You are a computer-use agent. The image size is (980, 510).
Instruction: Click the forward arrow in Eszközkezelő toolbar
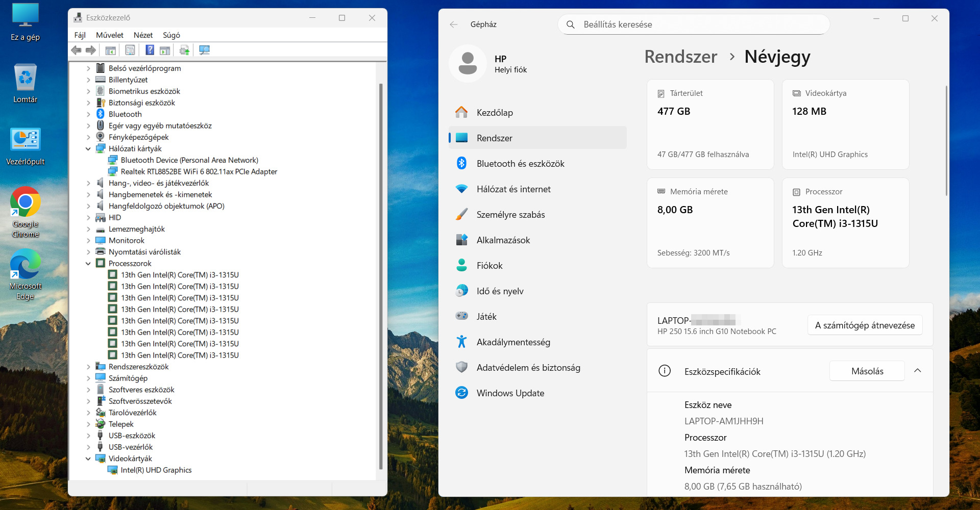[91, 50]
